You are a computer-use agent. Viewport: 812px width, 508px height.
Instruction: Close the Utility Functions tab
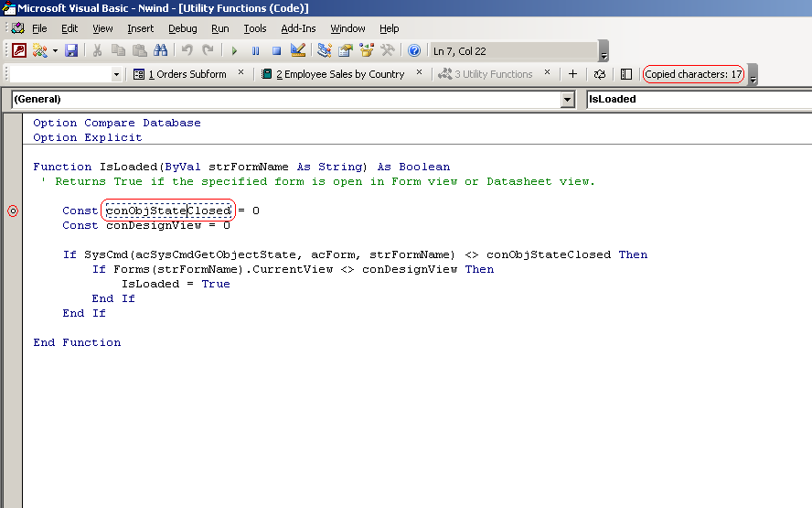[548, 72]
